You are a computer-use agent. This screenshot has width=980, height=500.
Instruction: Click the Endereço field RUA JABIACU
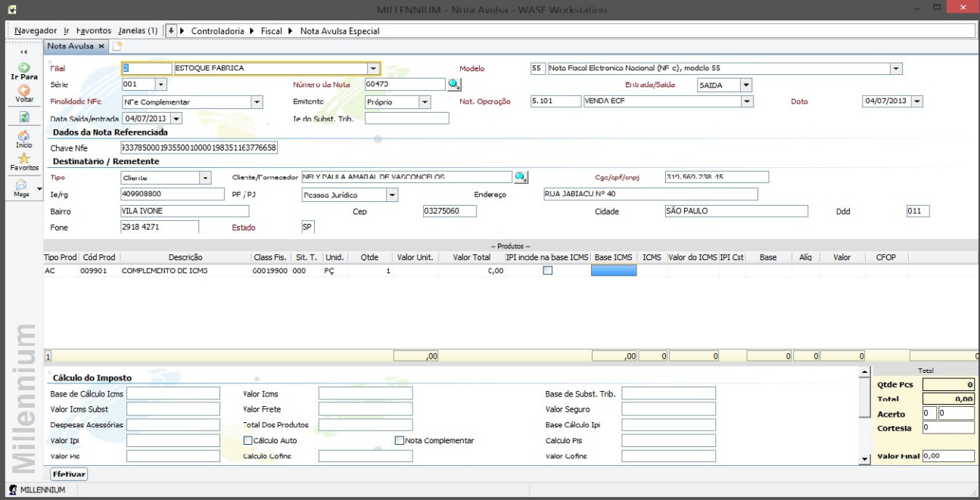(650, 194)
